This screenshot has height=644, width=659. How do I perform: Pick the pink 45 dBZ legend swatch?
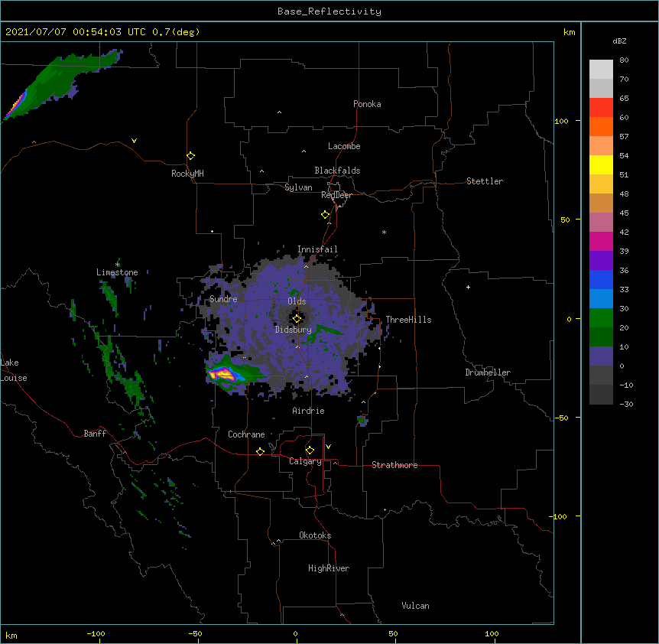pyautogui.click(x=601, y=222)
